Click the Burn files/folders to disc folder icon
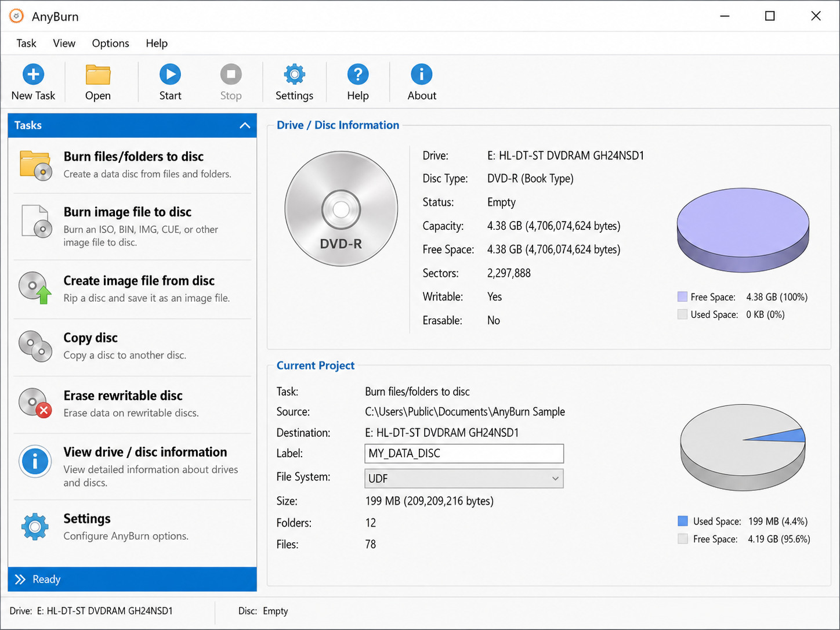The width and height of the screenshot is (840, 630). 35,165
